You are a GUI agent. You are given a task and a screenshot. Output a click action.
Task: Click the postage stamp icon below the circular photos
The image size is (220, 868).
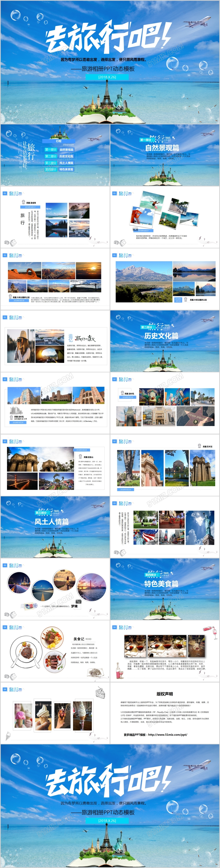29,606
